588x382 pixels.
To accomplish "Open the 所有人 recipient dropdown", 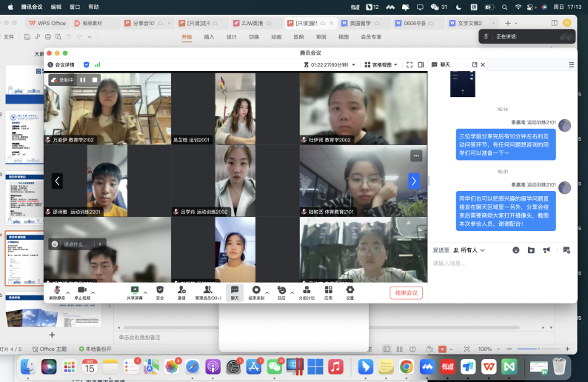I will 470,250.
